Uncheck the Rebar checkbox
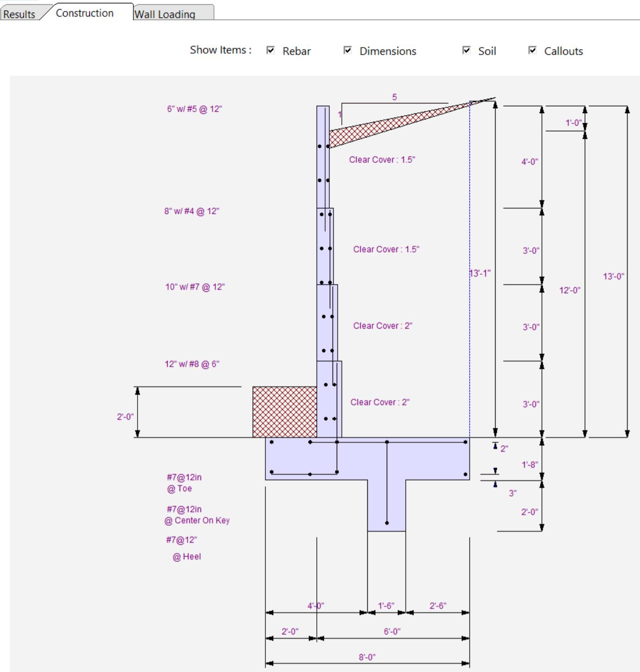Image resolution: width=640 pixels, height=672 pixels. [x=271, y=51]
